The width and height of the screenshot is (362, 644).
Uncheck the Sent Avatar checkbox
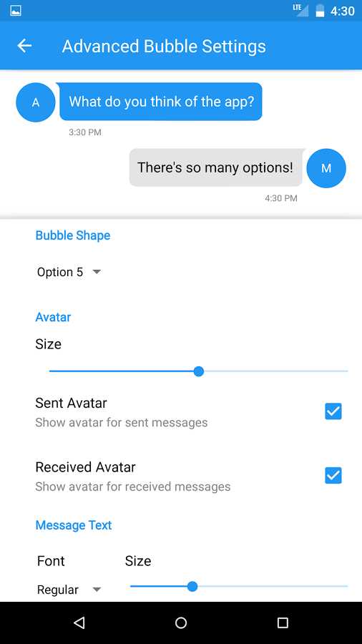pyautogui.click(x=333, y=411)
